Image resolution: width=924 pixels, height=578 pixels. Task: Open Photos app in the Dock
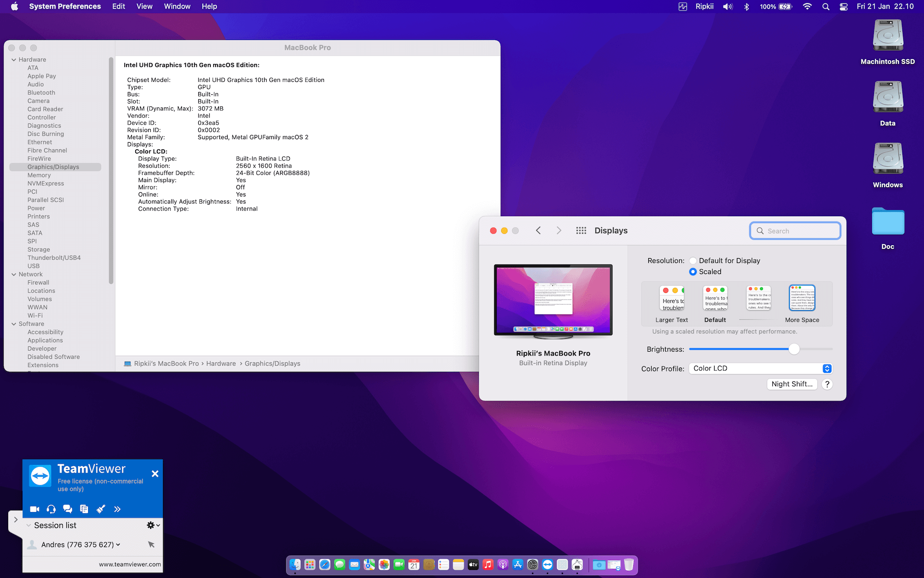tap(384, 565)
